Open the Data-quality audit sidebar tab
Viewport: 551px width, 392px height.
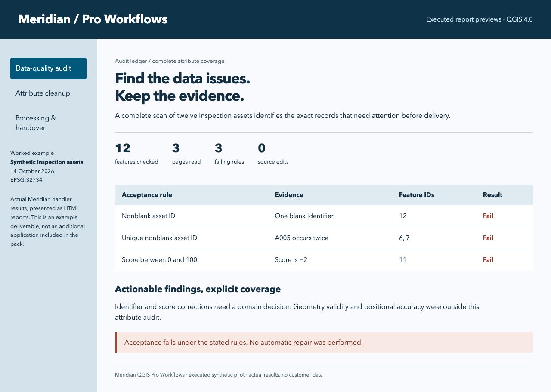point(48,68)
